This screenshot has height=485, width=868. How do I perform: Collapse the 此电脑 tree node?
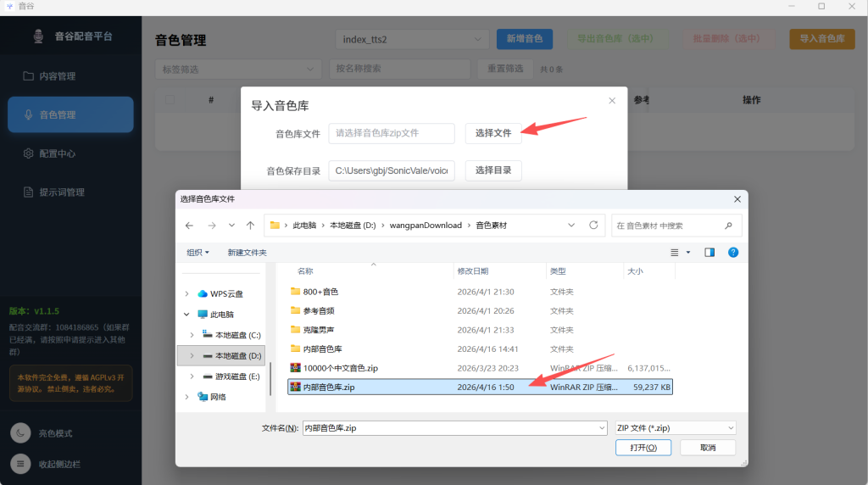click(x=187, y=315)
